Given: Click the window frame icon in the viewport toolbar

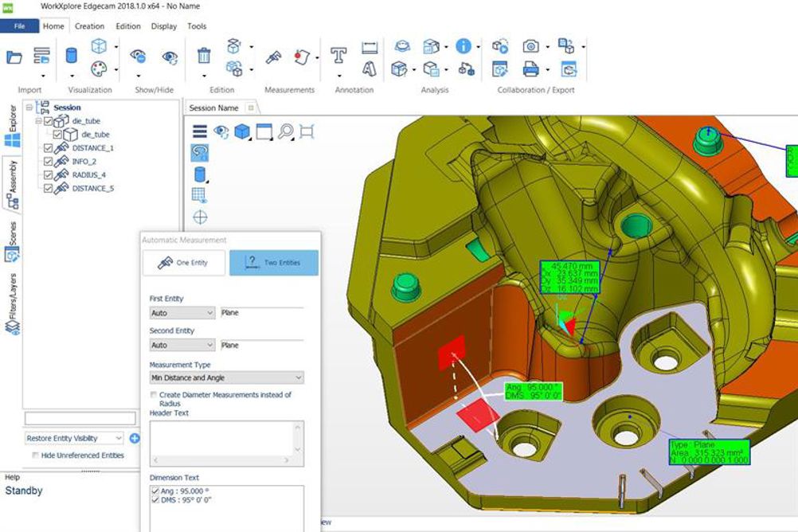Looking at the screenshot, I should [264, 131].
